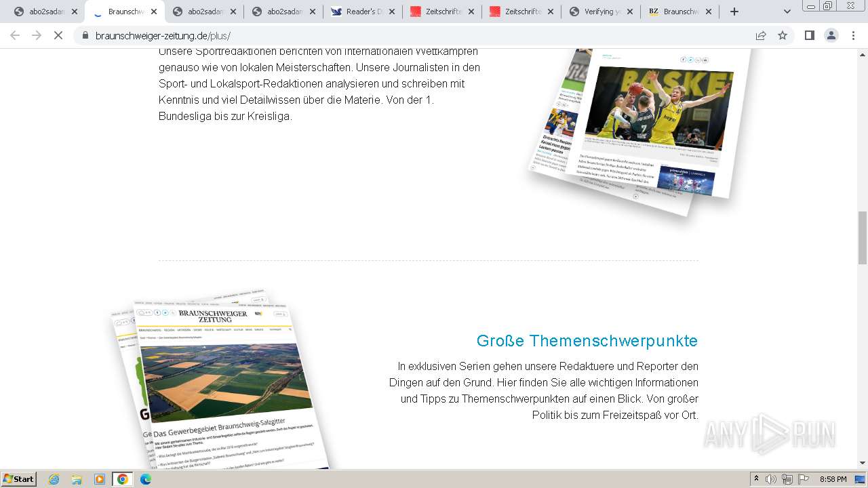This screenshot has height=488, width=868.
Task: Open the volume control icon
Action: (771, 479)
